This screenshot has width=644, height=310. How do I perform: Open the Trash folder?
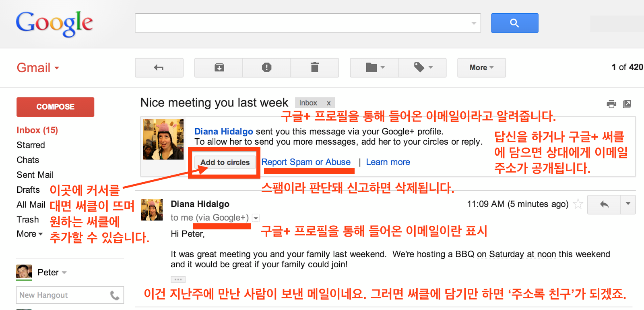(x=28, y=220)
